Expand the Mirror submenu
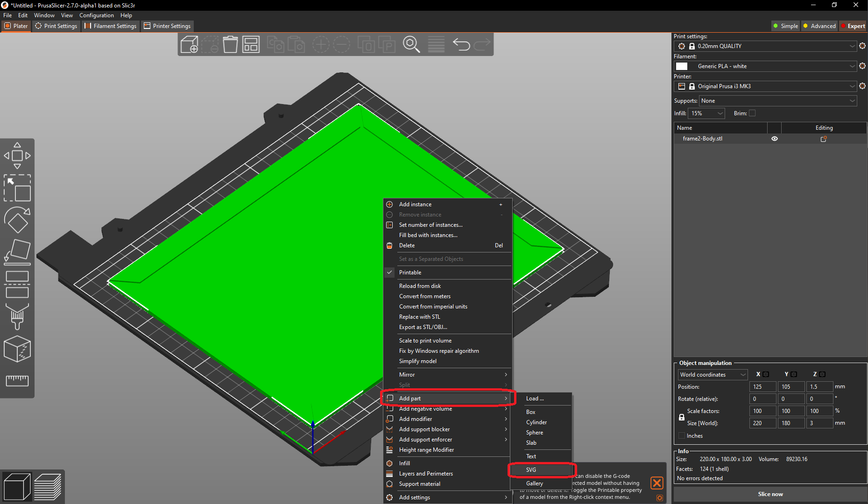Image resolution: width=868 pixels, height=504 pixels. (447, 375)
